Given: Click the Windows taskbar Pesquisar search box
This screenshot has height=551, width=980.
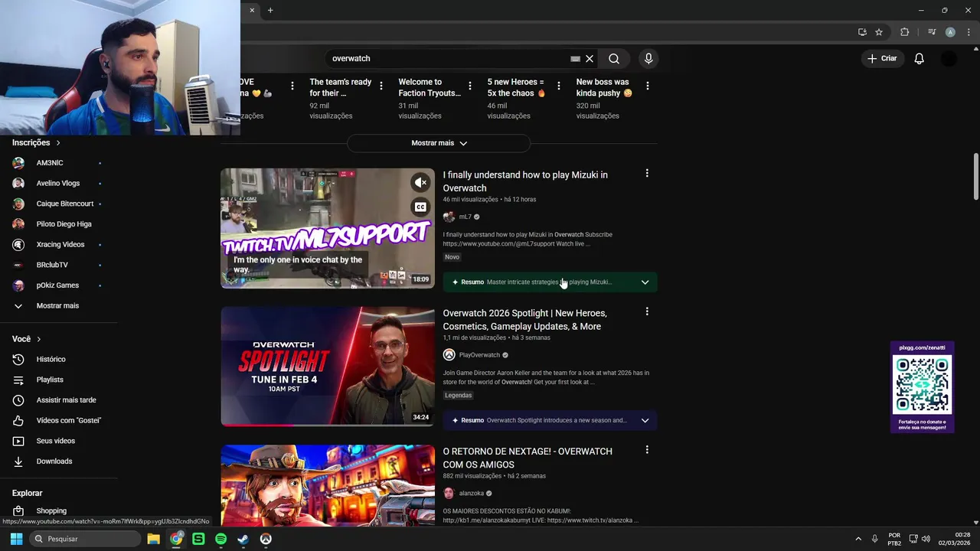Looking at the screenshot, I should tap(83, 539).
